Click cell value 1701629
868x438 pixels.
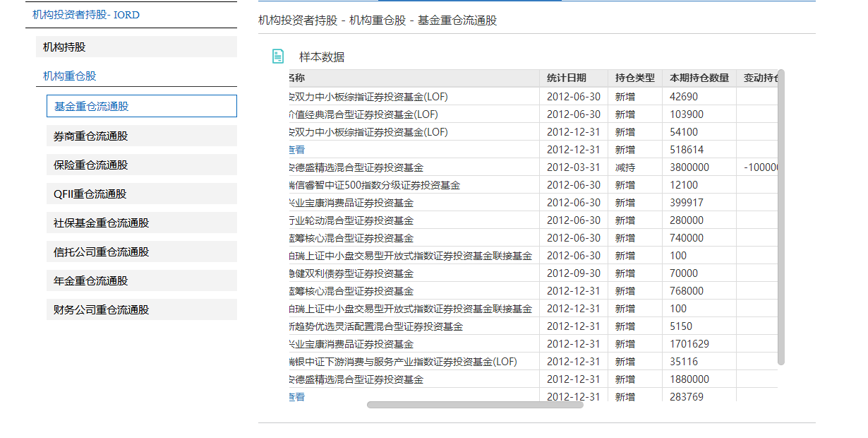pos(689,344)
